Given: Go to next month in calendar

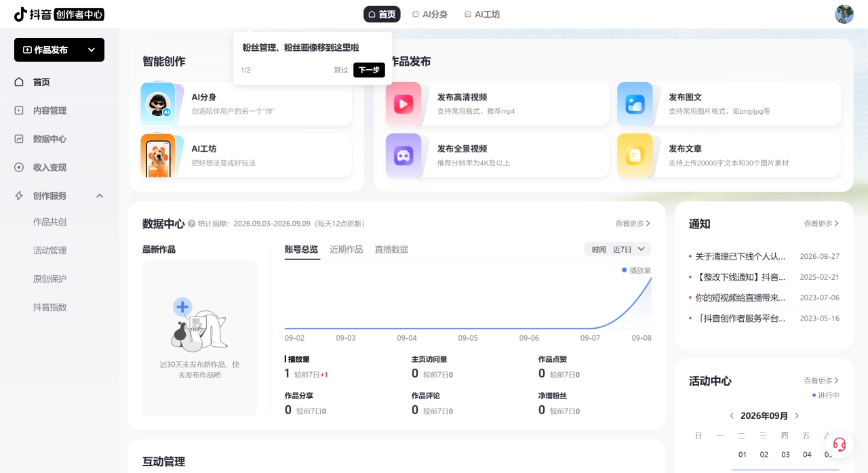Looking at the screenshot, I should (x=797, y=415).
